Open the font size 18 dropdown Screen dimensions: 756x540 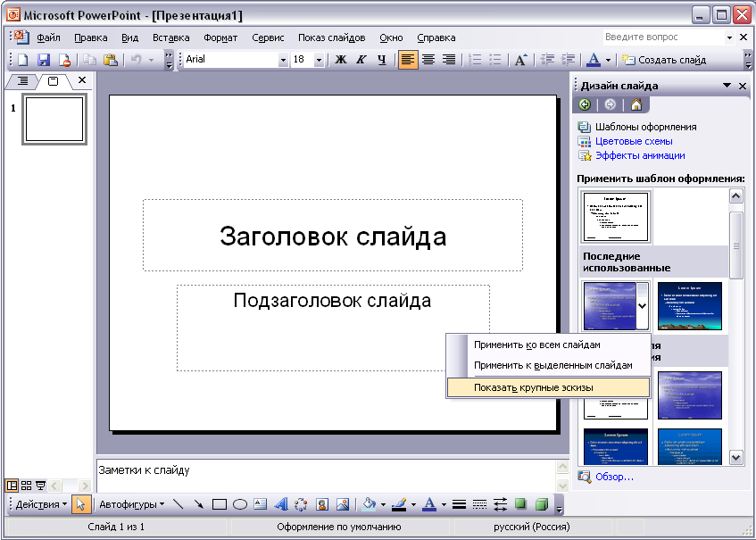point(321,60)
